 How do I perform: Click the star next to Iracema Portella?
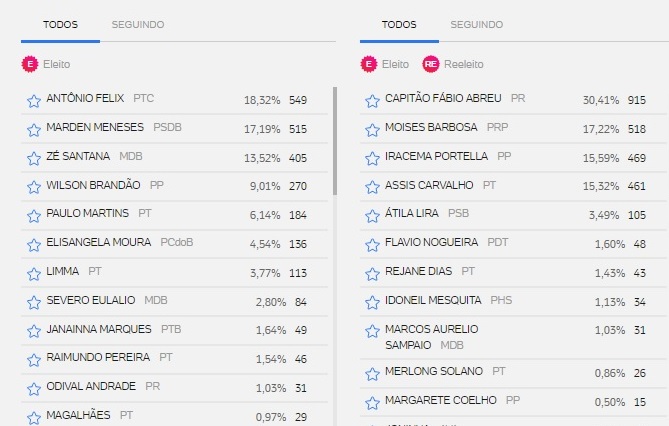click(372, 158)
